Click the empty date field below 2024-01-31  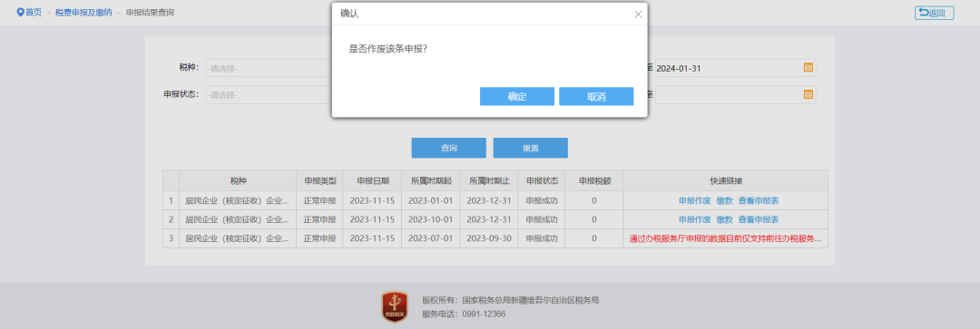coord(735,95)
